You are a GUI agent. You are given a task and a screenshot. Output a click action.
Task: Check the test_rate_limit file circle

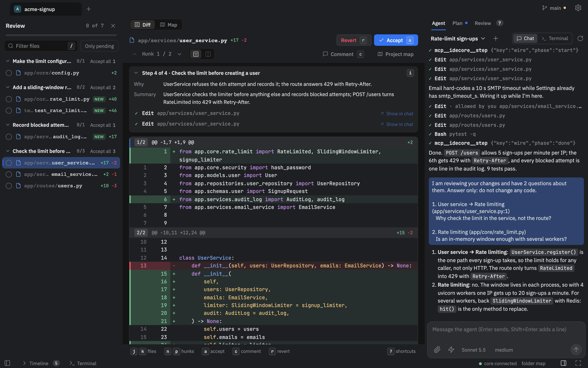click(x=9, y=110)
